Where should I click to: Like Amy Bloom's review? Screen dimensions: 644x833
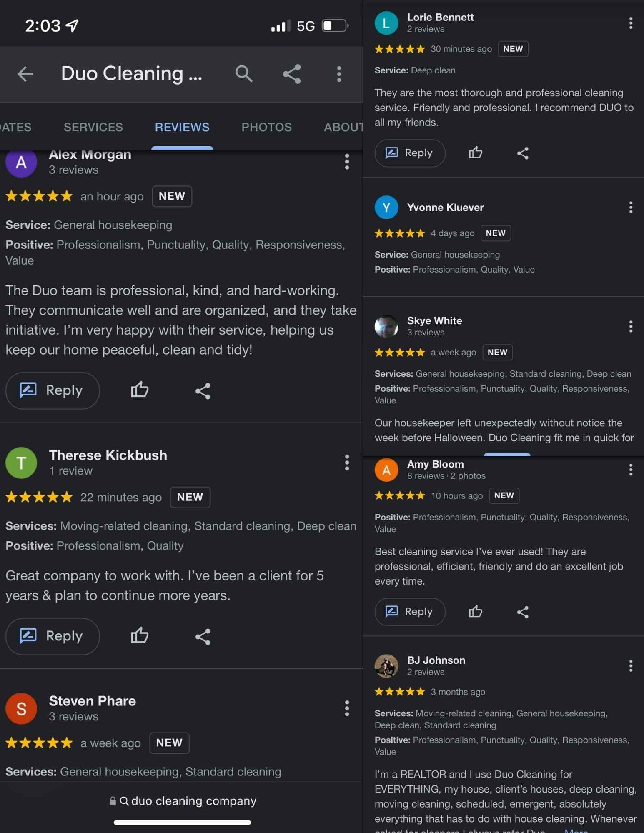(x=475, y=612)
